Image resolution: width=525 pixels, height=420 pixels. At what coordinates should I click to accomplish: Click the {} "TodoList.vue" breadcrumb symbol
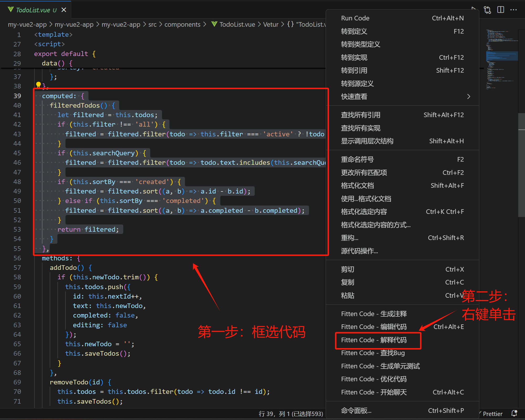(306, 24)
